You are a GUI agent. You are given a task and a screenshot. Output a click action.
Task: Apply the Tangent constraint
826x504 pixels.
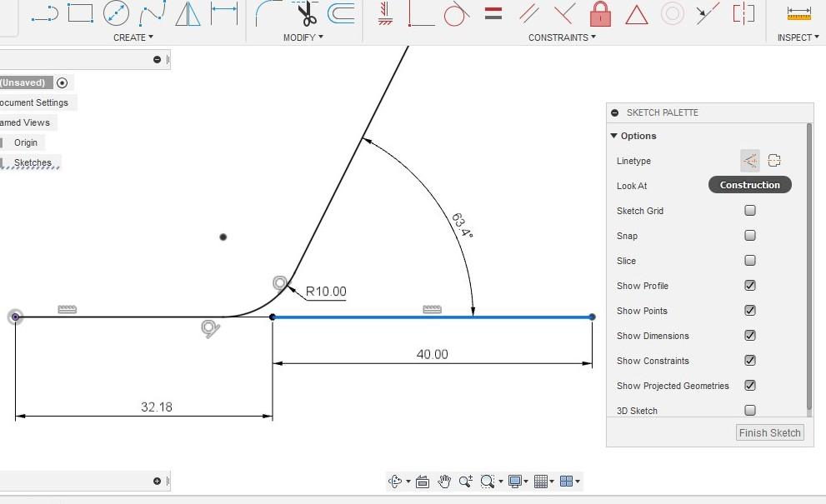coord(456,13)
